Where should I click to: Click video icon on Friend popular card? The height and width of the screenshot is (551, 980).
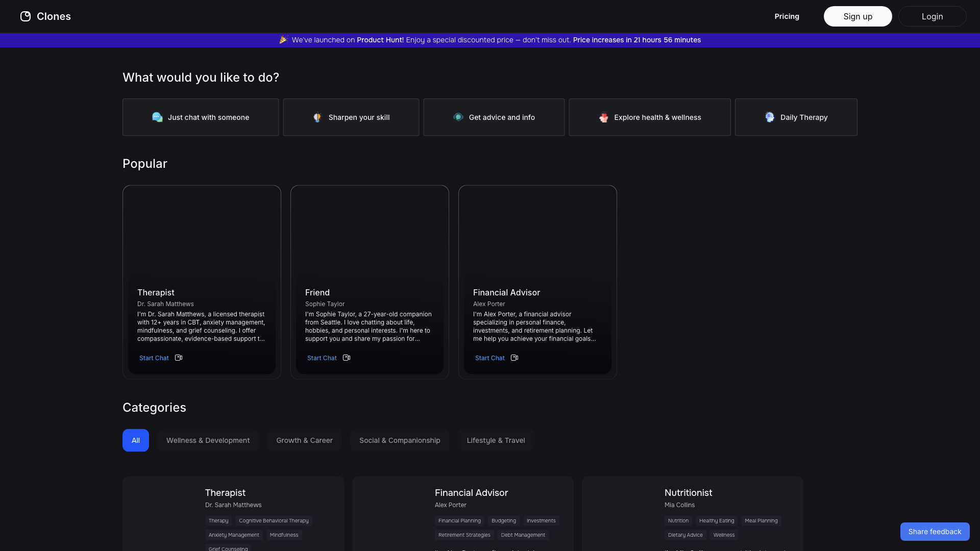[x=347, y=358]
